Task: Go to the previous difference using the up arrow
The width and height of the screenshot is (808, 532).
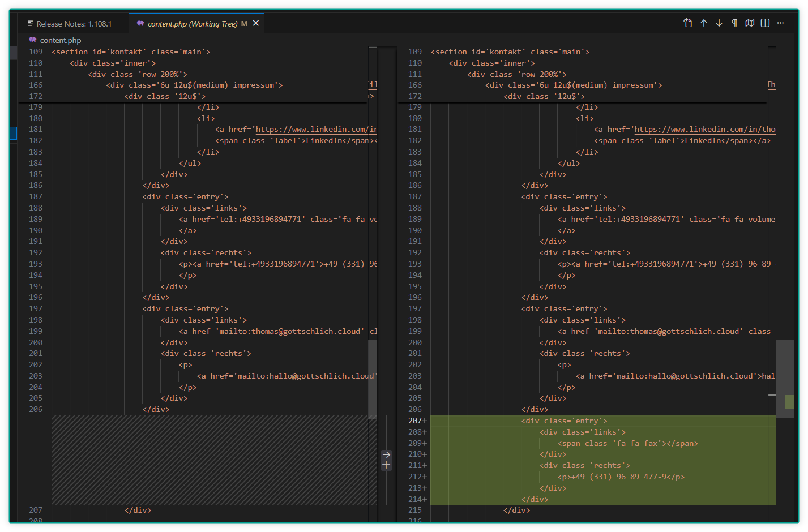Action: tap(704, 23)
